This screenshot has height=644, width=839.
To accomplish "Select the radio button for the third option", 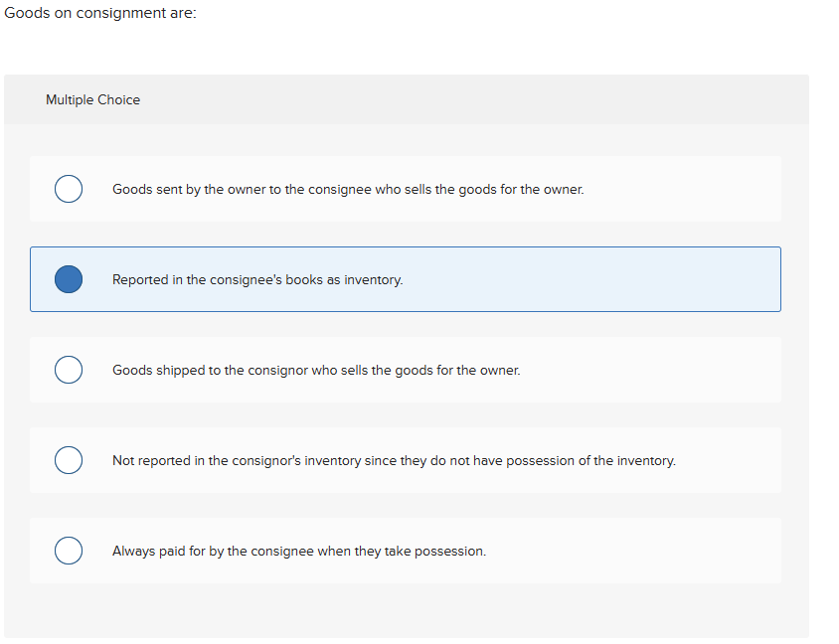I will 68,370.
